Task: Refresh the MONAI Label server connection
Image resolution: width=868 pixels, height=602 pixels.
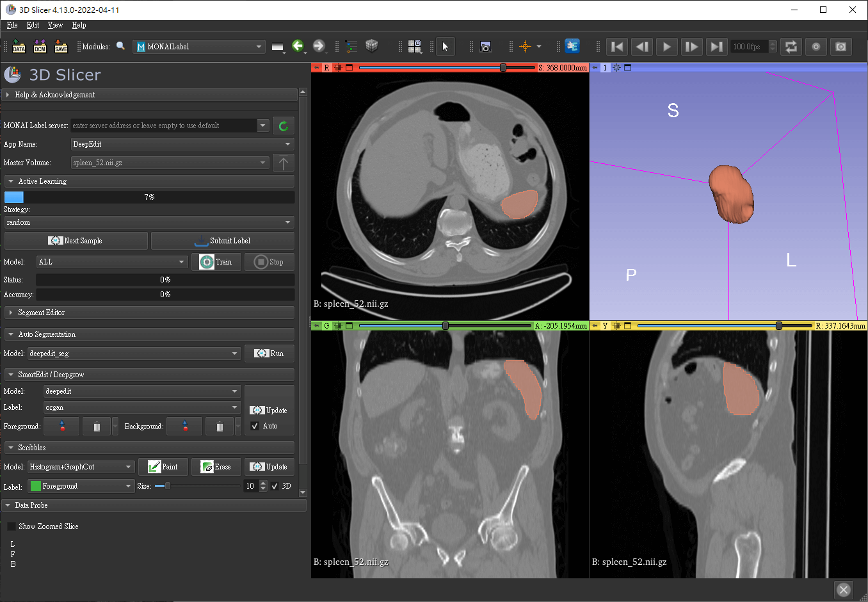Action: pos(284,126)
